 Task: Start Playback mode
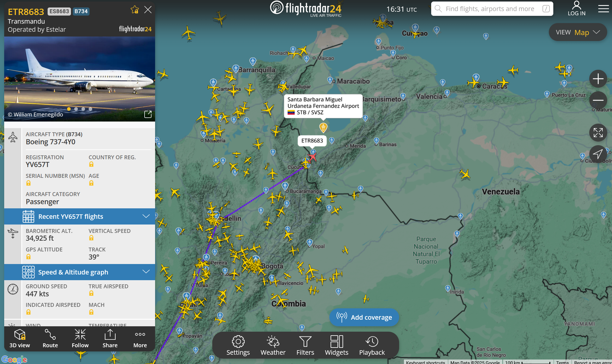point(372,345)
